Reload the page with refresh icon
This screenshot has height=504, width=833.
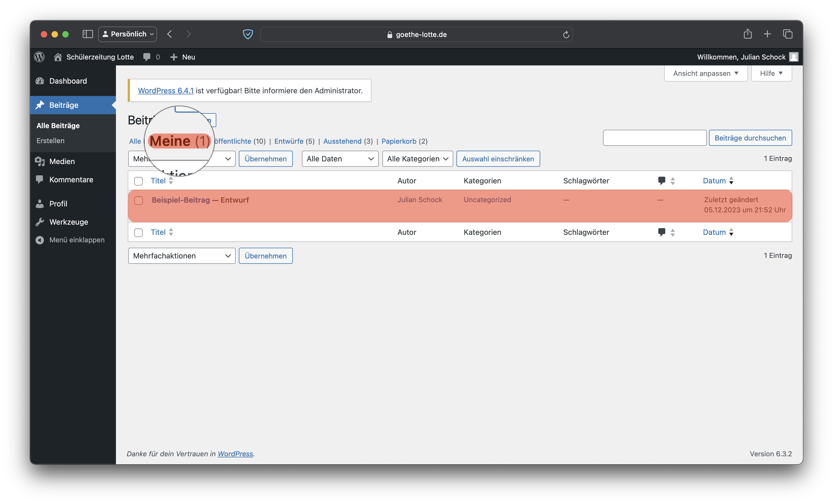(x=566, y=35)
